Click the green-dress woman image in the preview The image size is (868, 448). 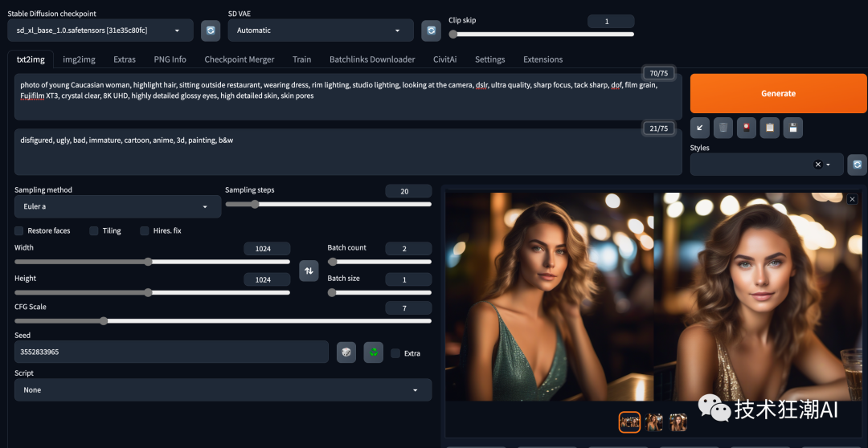(550, 296)
